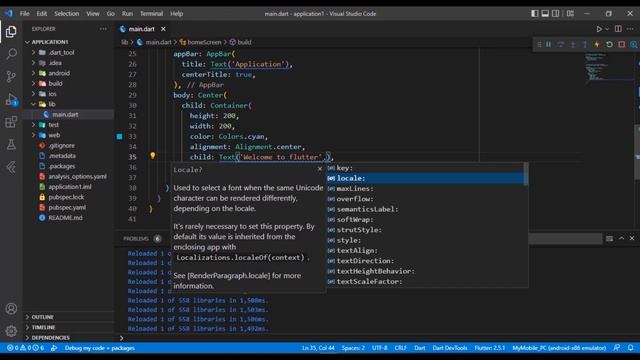Toggle bottom Panel visibility in title bar
The height and width of the screenshot is (360, 640).
pos(545,13)
